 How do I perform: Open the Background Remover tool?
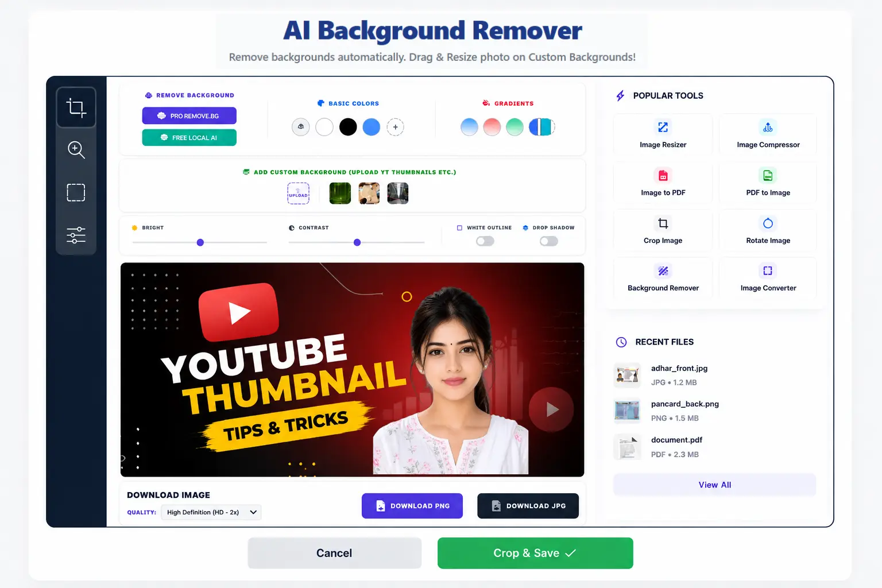tap(663, 278)
